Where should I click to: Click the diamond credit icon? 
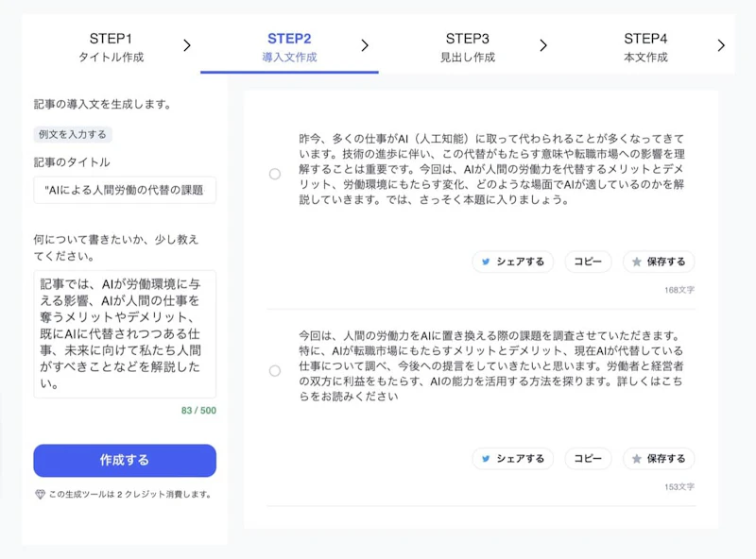coord(40,494)
